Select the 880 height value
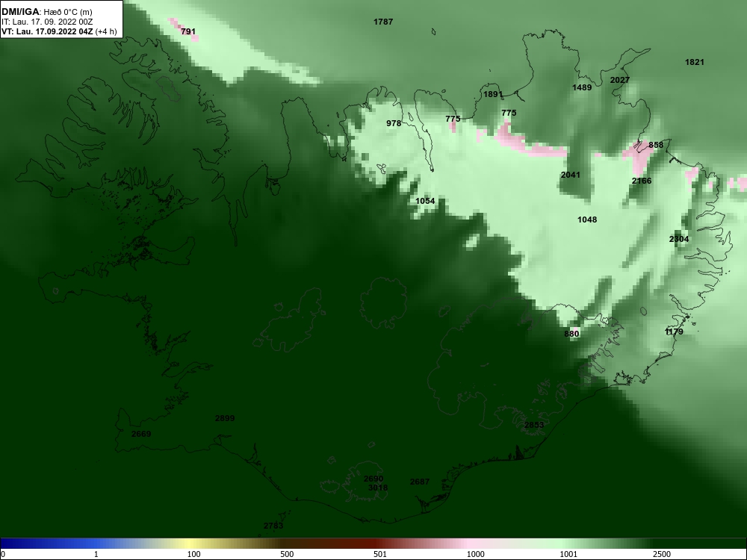Screen dimensions: 747x560 point(571,334)
